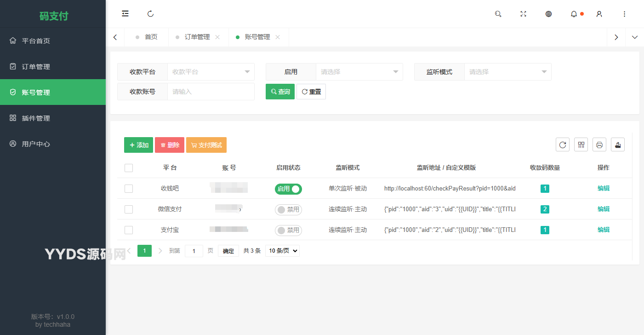Tick the checkbox for the 支付宝 row
The height and width of the screenshot is (335, 644).
click(x=129, y=230)
